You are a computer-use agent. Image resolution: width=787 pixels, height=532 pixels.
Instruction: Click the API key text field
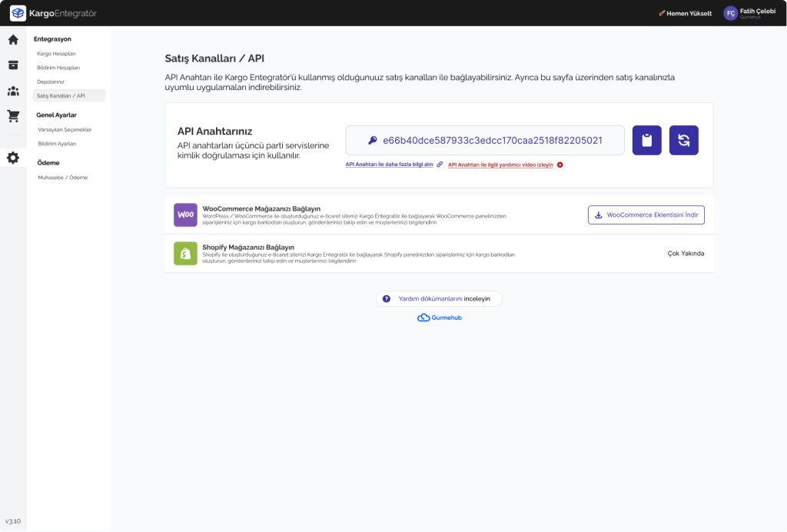click(485, 141)
